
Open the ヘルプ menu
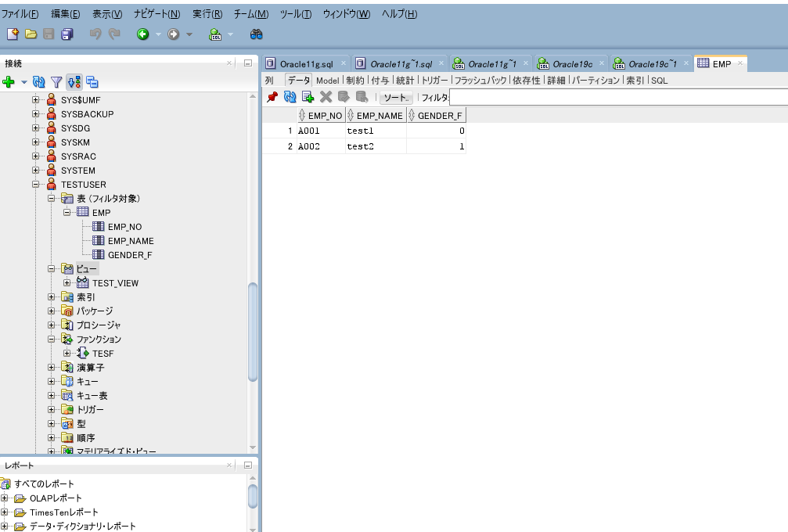click(400, 14)
